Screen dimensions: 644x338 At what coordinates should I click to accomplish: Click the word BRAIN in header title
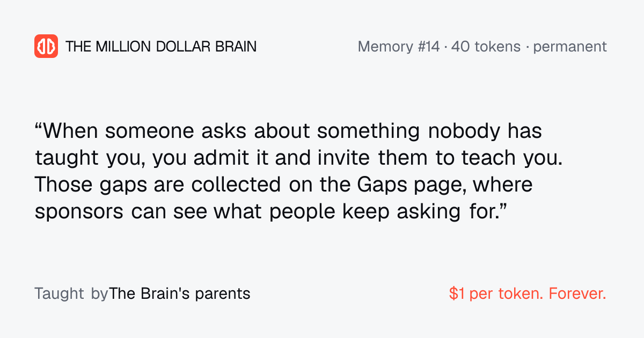(x=235, y=47)
